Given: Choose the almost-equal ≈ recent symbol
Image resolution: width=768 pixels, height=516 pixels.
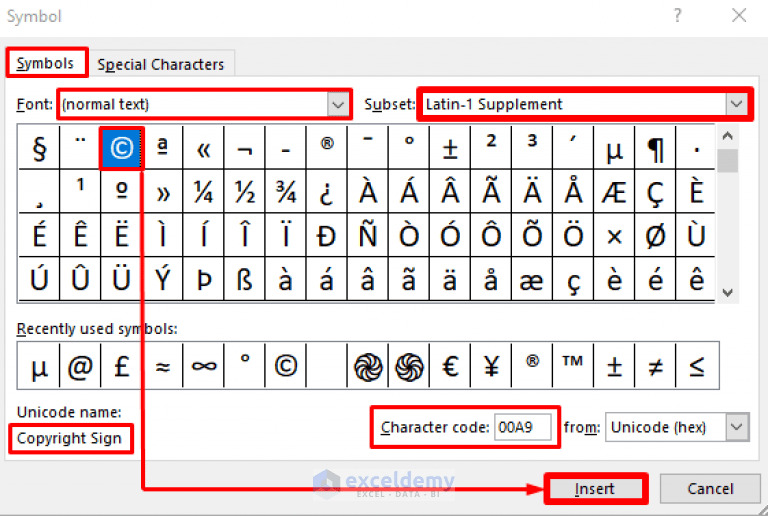Looking at the screenshot, I should (163, 366).
